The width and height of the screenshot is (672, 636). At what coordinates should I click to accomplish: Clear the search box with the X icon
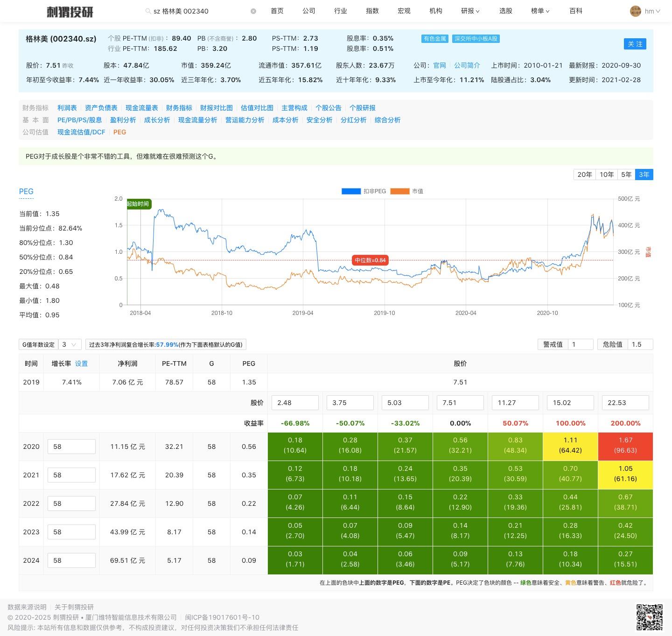click(x=253, y=11)
